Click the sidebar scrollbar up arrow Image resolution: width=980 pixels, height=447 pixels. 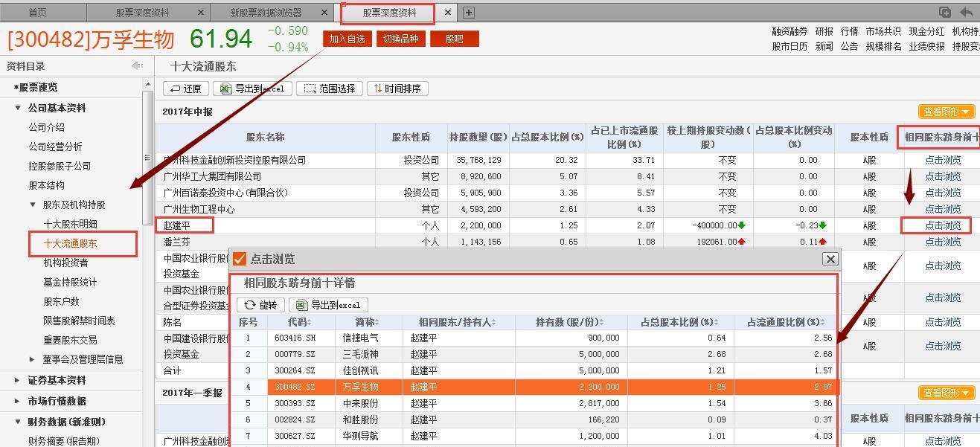click(147, 86)
